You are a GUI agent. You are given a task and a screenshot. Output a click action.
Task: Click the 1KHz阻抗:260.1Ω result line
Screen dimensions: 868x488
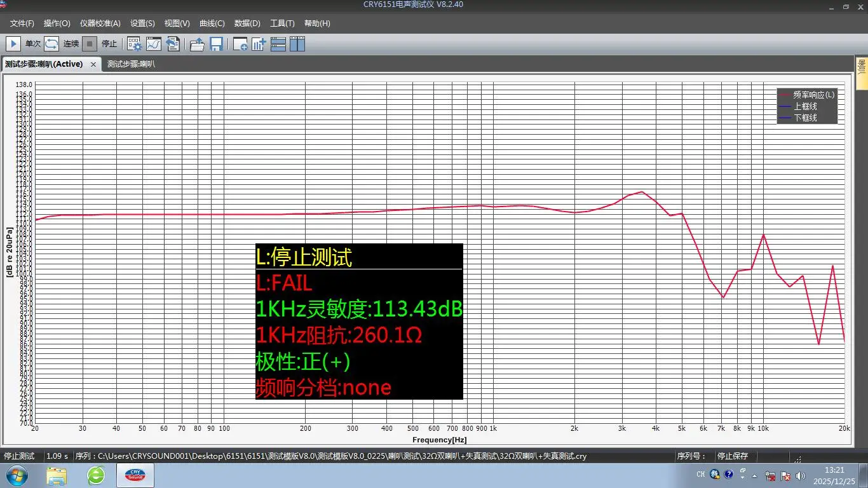tap(339, 335)
